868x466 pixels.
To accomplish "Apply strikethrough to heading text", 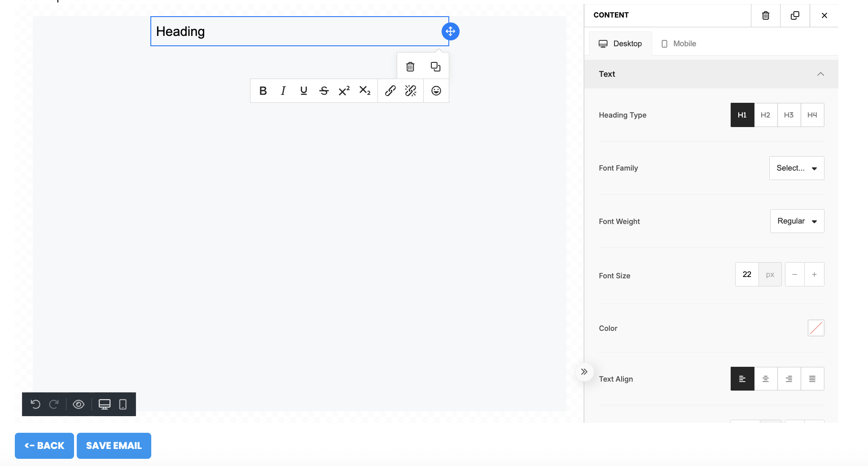I will [324, 91].
